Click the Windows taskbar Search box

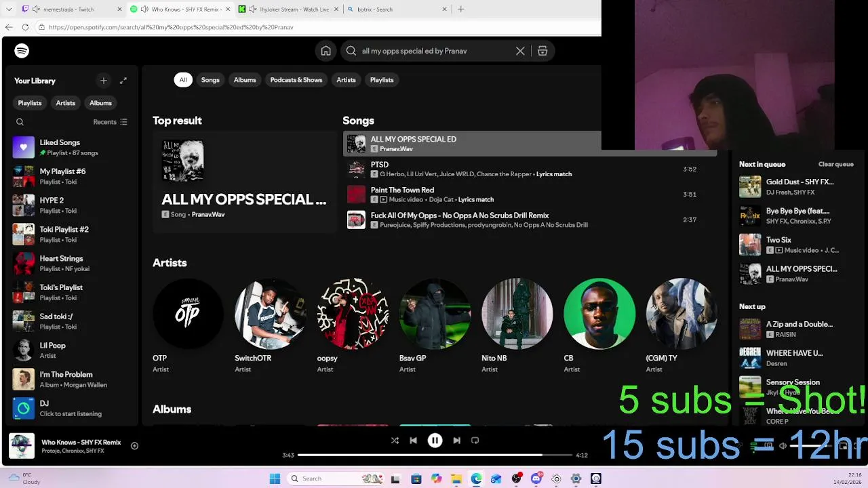tap(336, 479)
